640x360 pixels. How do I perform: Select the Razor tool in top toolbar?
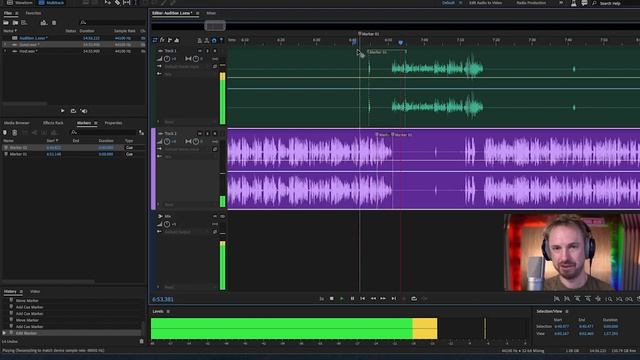tap(117, 2)
